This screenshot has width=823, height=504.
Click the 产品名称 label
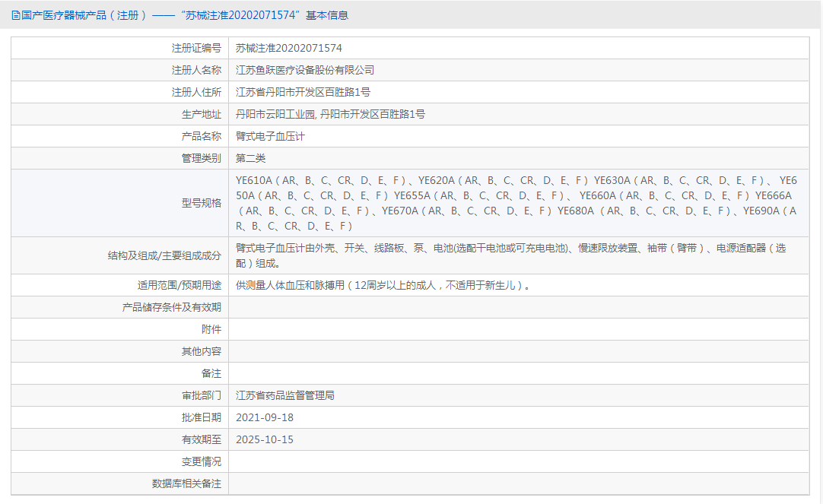coord(202,136)
